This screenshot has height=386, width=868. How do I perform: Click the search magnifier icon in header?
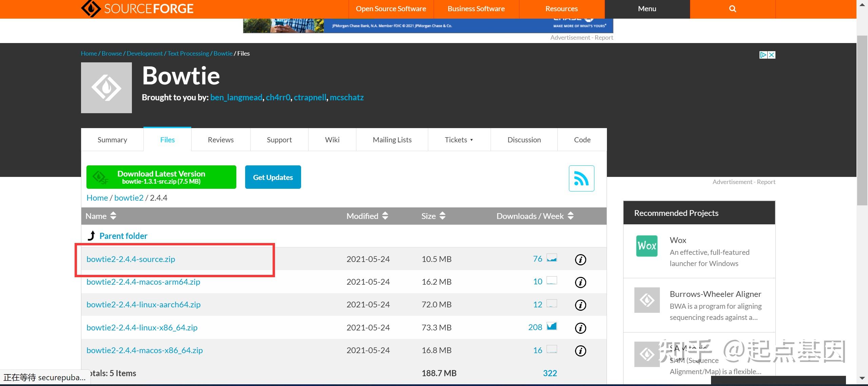tap(732, 9)
